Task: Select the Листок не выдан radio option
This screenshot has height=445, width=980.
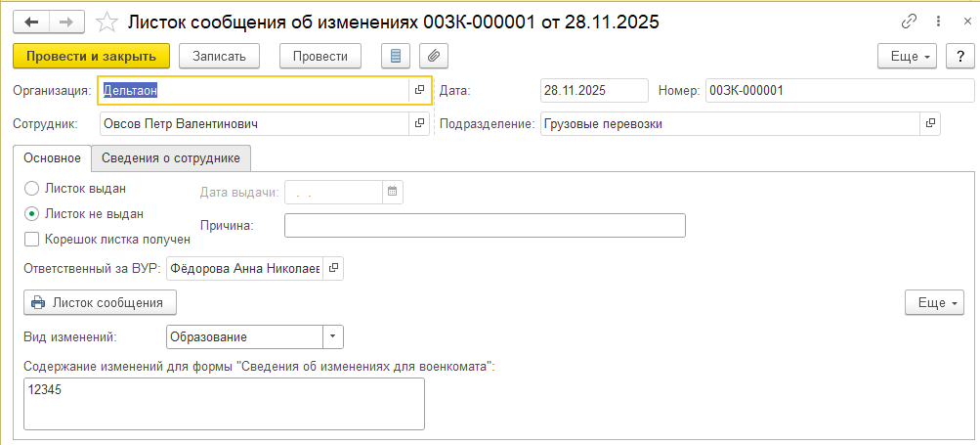Action: 32,213
